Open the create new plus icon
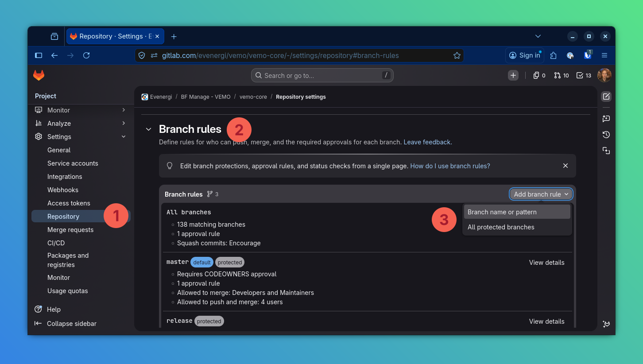Viewport: 643px width, 364px height. (x=513, y=76)
